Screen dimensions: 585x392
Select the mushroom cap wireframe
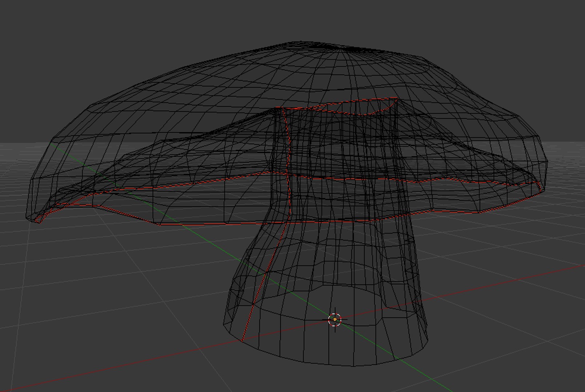(x=286, y=133)
